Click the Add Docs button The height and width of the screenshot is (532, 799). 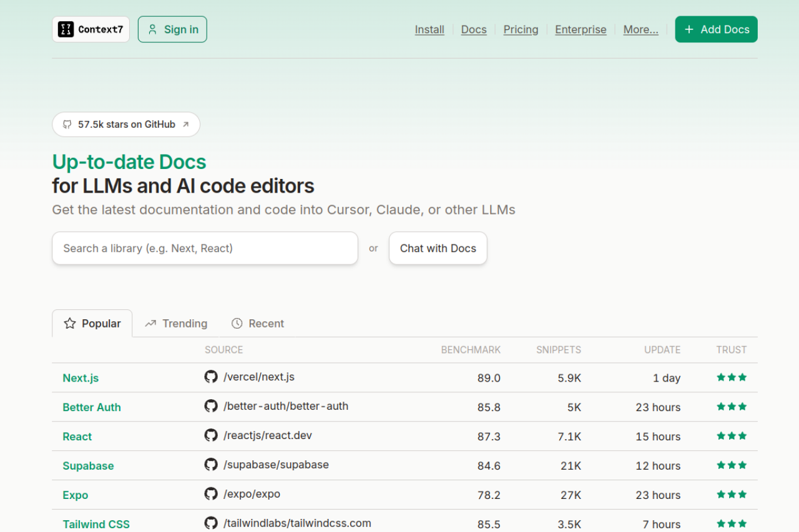point(716,29)
